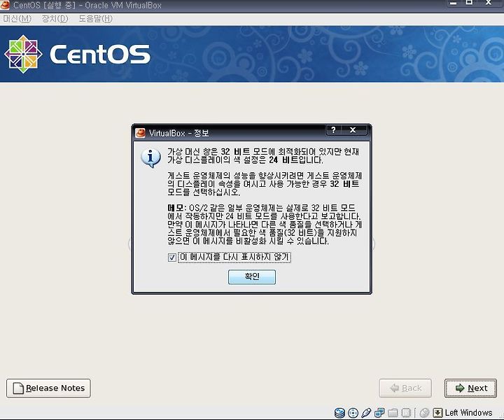Click the network adapters status icon

379,412
